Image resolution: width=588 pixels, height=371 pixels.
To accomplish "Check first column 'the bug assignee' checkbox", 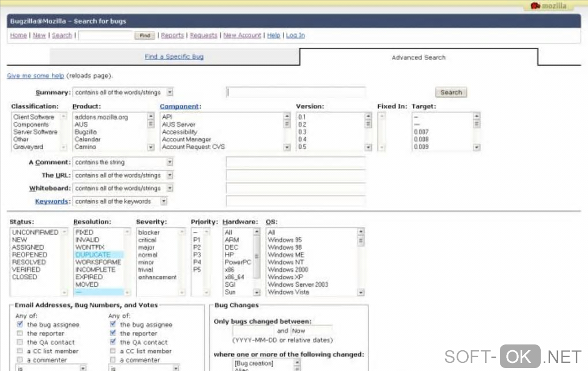I will (x=20, y=324).
